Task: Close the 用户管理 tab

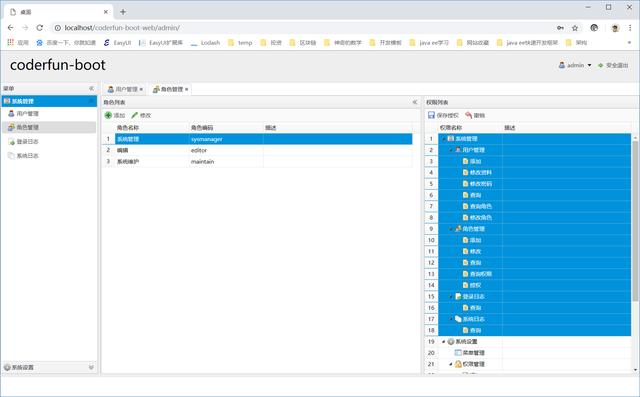Action: tap(141, 89)
